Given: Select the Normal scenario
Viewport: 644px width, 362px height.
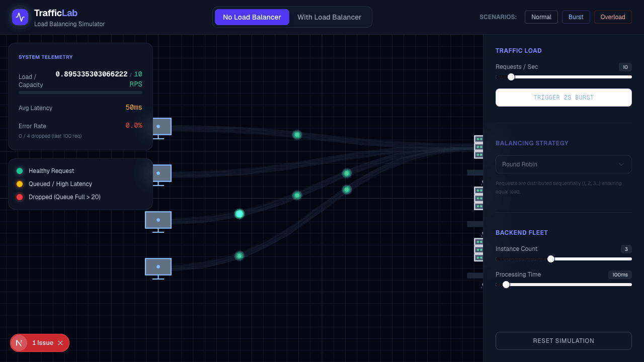Looking at the screenshot, I should pos(541,17).
